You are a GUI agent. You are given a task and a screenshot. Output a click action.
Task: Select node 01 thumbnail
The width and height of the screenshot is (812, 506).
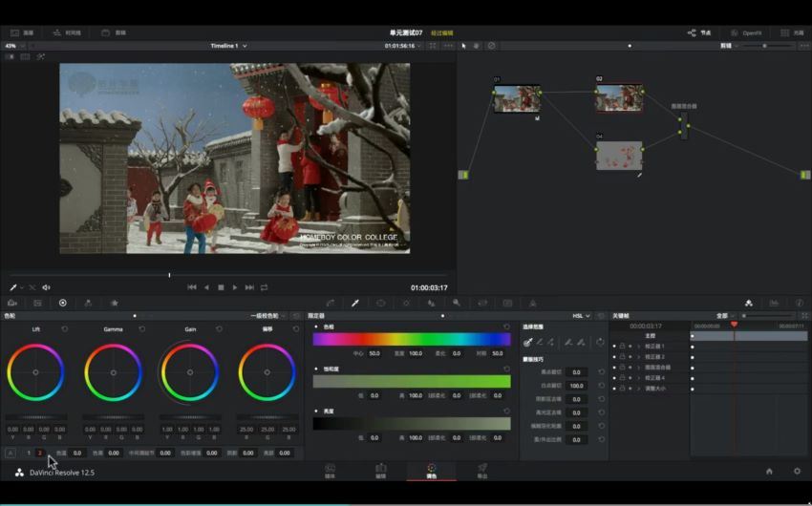(517, 99)
